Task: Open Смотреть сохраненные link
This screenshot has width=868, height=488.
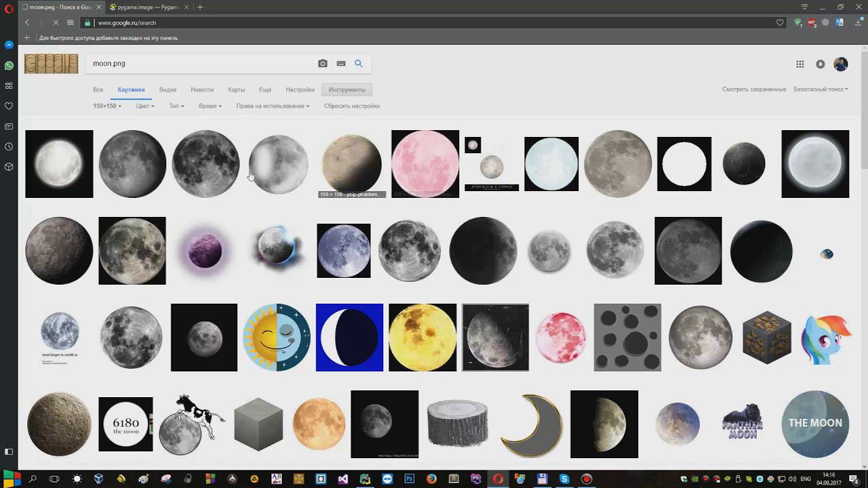Action: pos(754,89)
